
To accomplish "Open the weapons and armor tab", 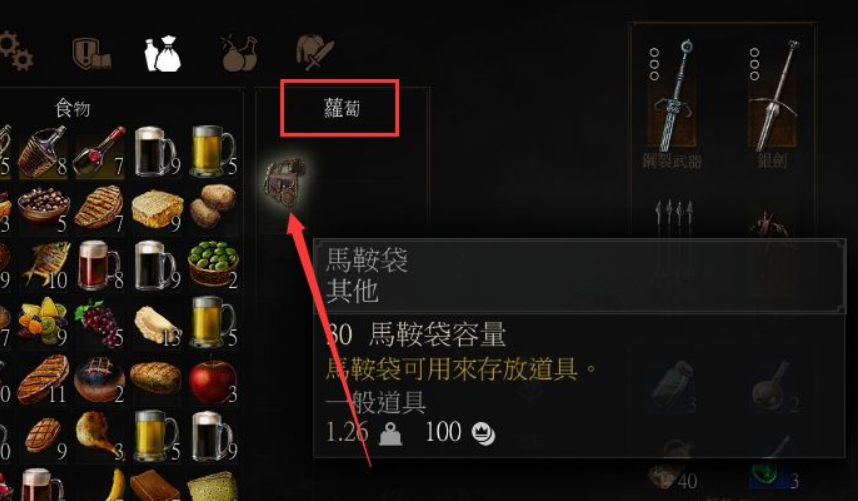I will point(315,53).
